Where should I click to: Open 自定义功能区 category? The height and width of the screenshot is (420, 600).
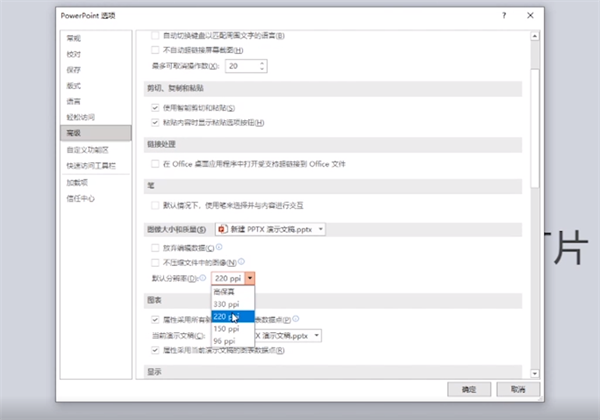pyautogui.click(x=96, y=150)
